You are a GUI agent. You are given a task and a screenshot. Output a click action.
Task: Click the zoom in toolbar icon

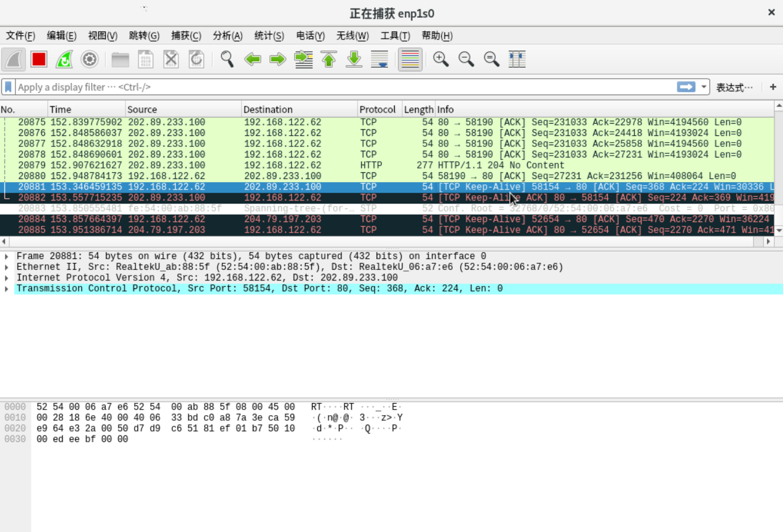pyautogui.click(x=440, y=59)
